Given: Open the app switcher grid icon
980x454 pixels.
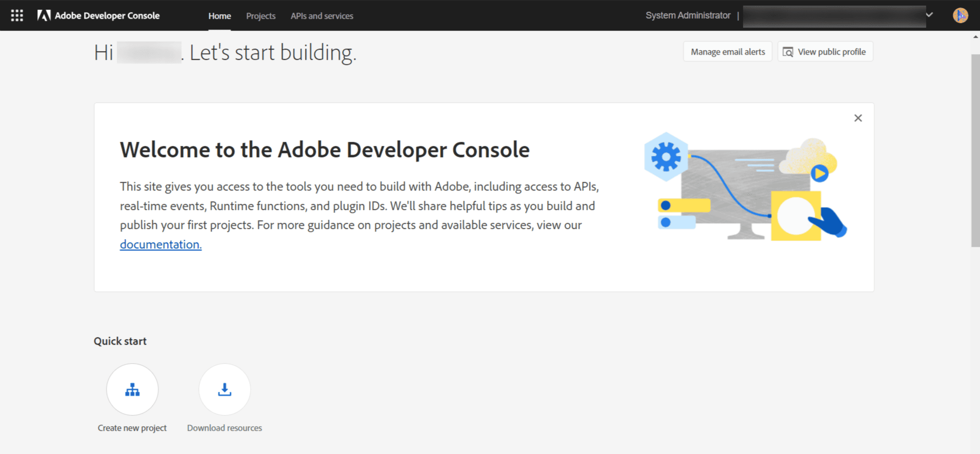Looking at the screenshot, I should [17, 15].
